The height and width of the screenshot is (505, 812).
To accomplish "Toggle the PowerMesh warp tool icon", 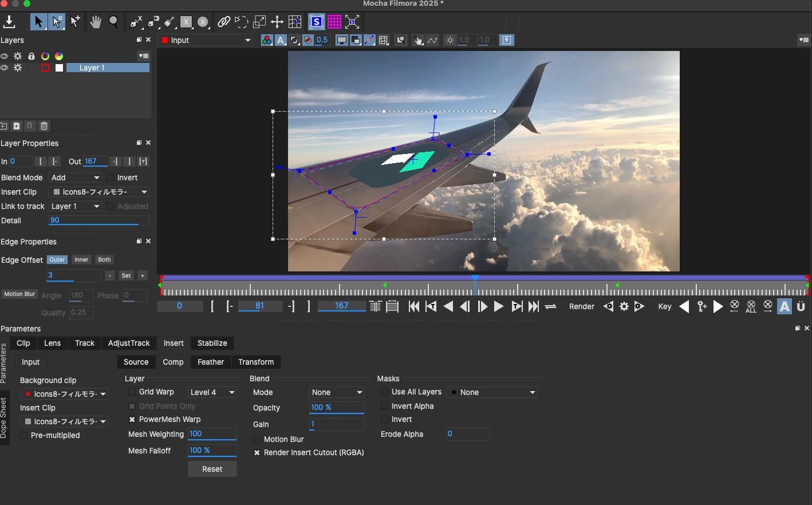I will [295, 22].
